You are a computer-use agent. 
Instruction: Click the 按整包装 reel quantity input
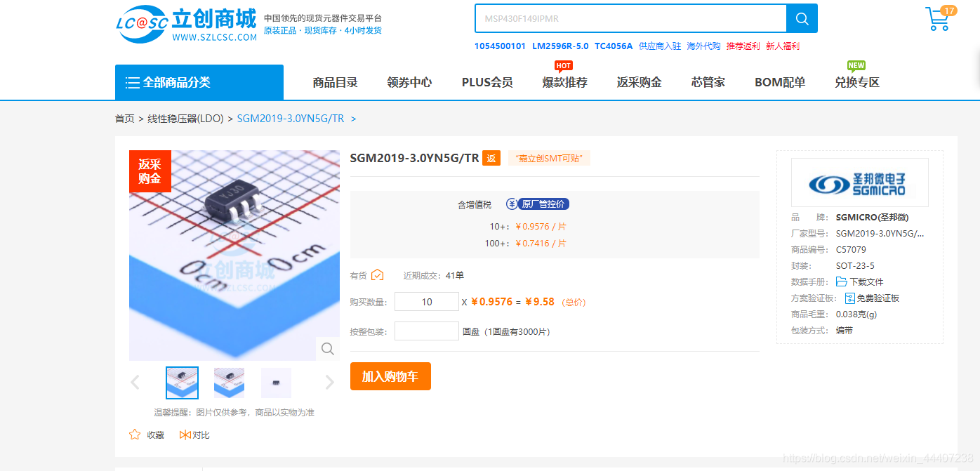click(427, 331)
